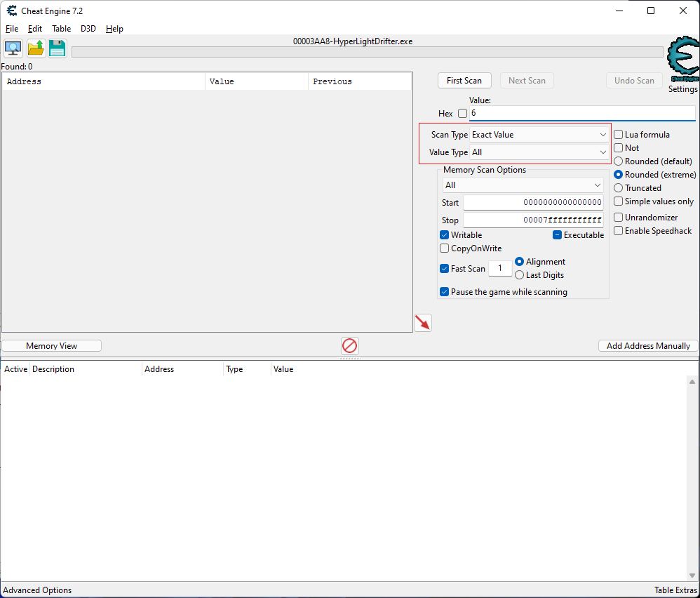Click the open folder load table icon
This screenshot has height=598, width=700.
coord(36,48)
